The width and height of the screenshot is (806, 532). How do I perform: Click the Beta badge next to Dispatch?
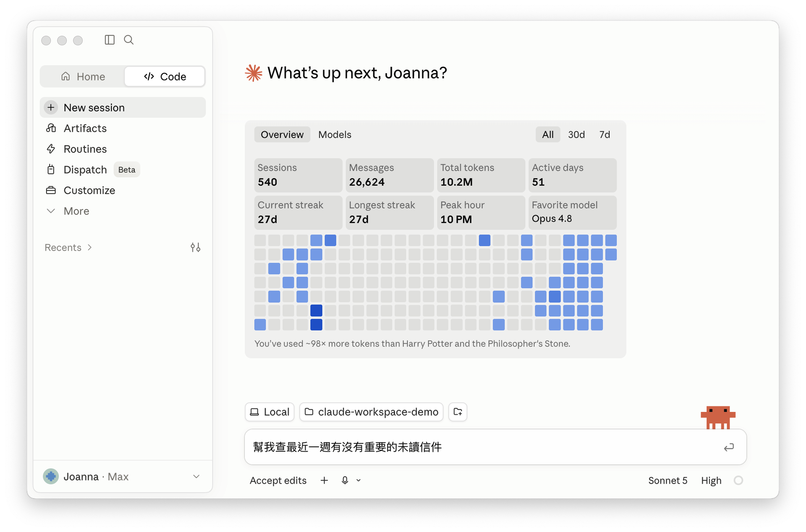click(x=127, y=170)
